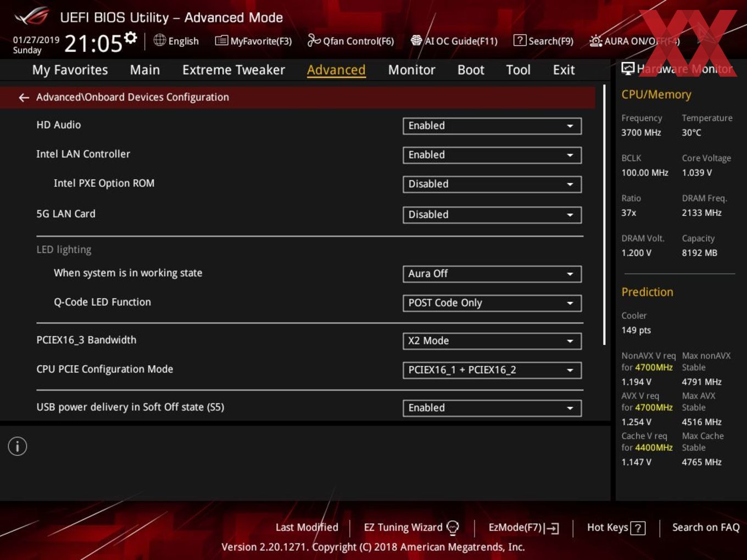Click Advanced\Onboard Devices Configuration breadcrumb
Image resolution: width=747 pixels, height=560 pixels.
click(x=132, y=97)
